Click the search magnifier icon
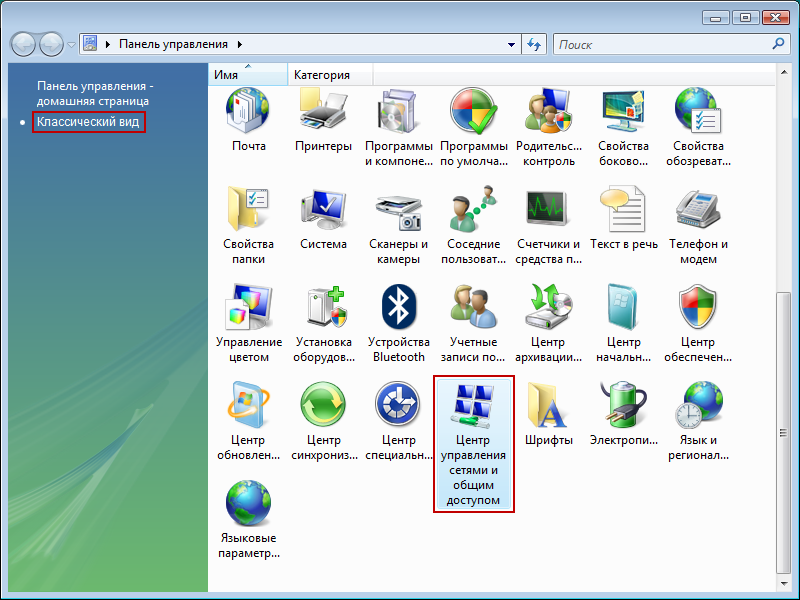This screenshot has width=800, height=600. pos(778,44)
